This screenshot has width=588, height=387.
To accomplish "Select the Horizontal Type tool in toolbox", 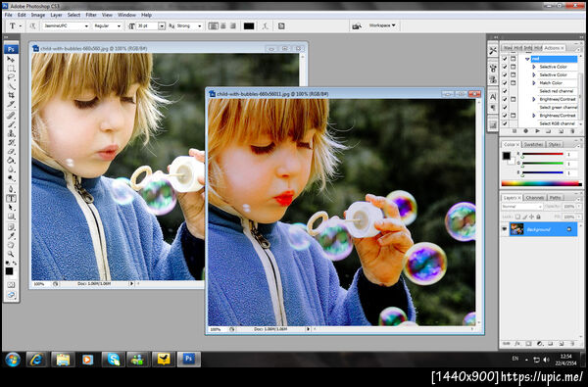I will [x=11, y=198].
